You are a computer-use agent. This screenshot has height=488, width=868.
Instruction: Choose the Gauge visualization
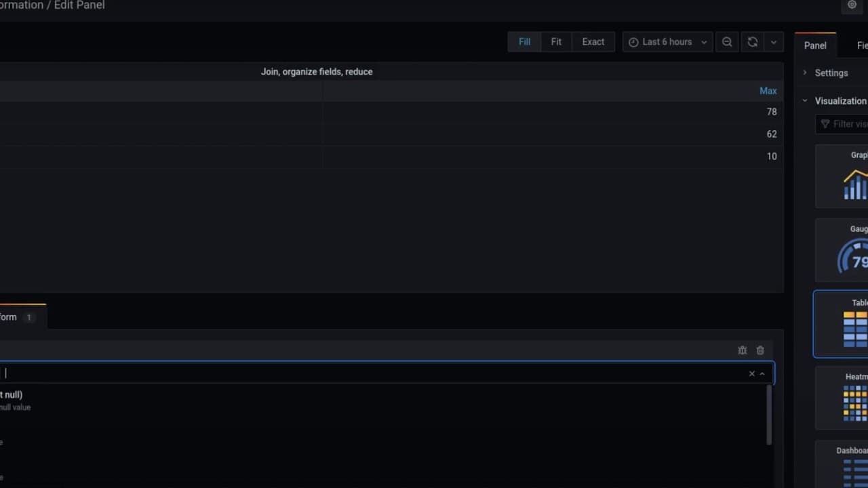pos(842,250)
